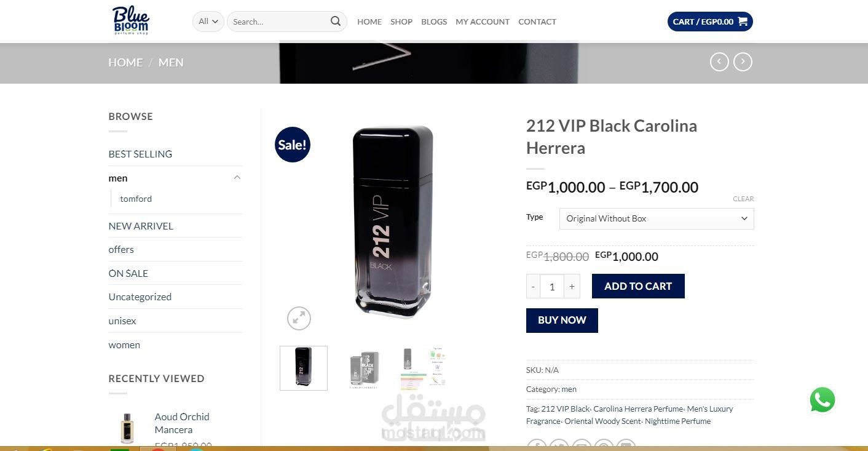Image resolution: width=868 pixels, height=451 pixels.
Task: Go to next product arrow
Action: point(743,62)
